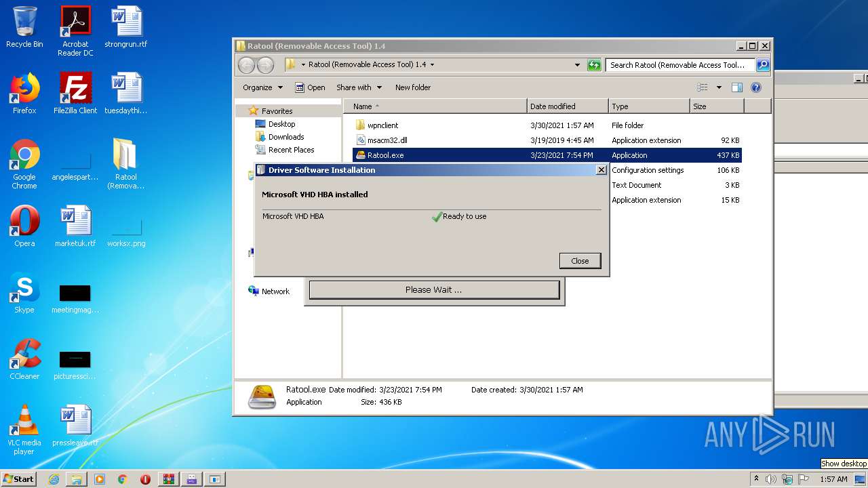
Task: Sort by the Name column header
Action: [435, 106]
